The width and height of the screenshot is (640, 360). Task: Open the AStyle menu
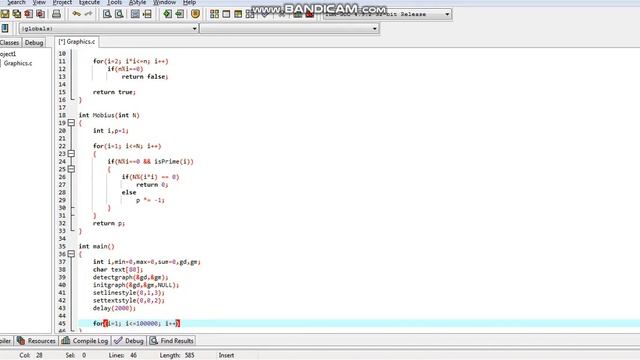137,2
